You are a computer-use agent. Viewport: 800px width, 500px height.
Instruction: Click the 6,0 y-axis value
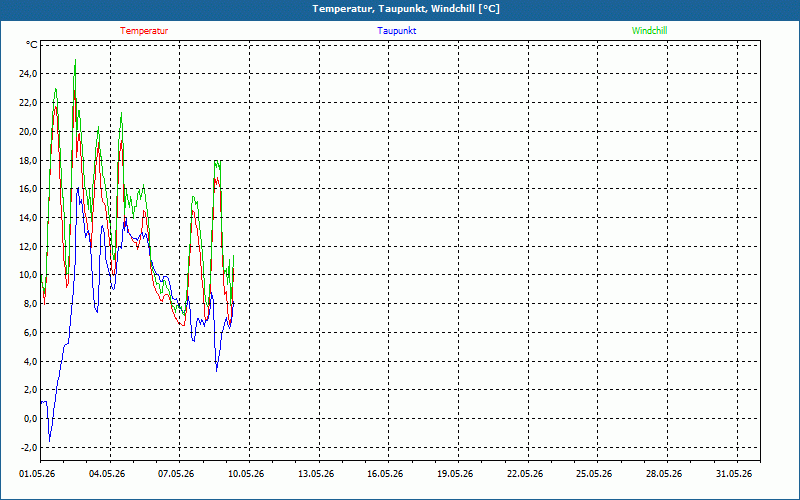(x=30, y=333)
